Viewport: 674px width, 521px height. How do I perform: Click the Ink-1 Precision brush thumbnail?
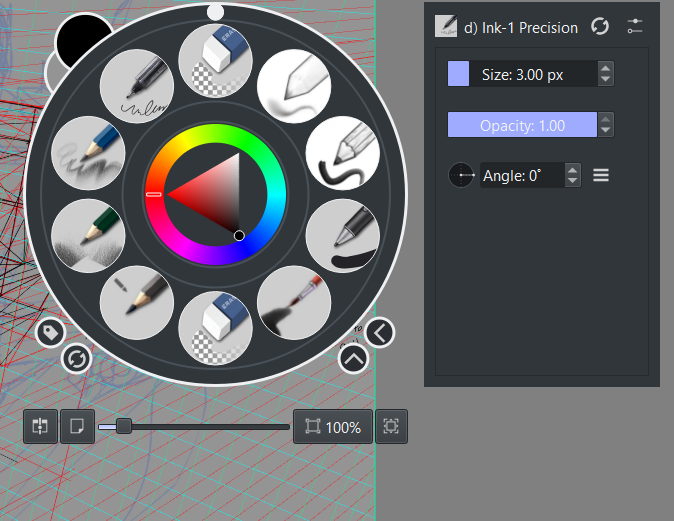[446, 26]
